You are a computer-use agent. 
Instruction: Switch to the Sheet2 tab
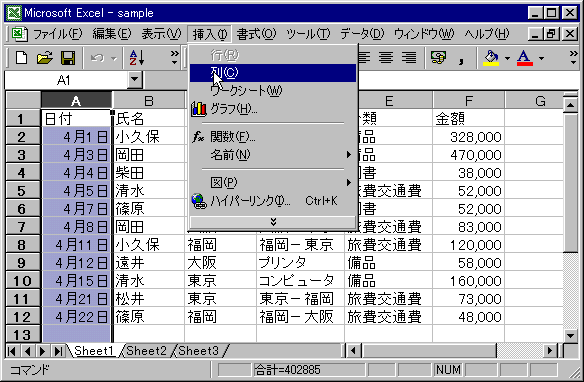[146, 351]
